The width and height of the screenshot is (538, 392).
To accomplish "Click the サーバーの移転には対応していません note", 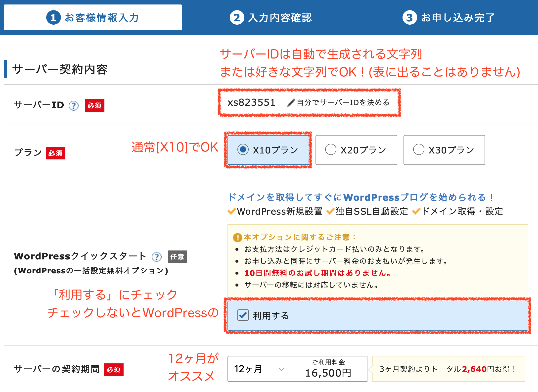I will pyautogui.click(x=311, y=285).
